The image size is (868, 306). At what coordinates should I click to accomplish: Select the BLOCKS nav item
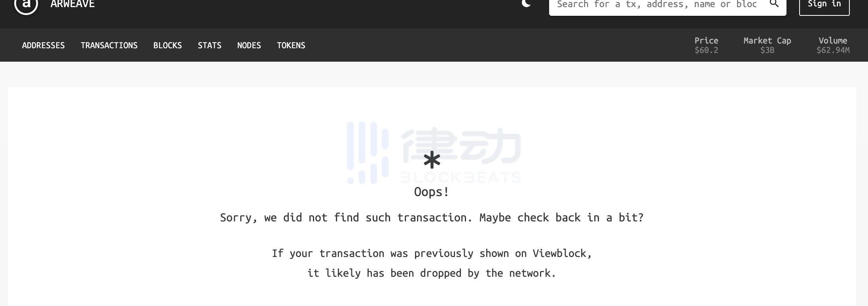pyautogui.click(x=168, y=45)
